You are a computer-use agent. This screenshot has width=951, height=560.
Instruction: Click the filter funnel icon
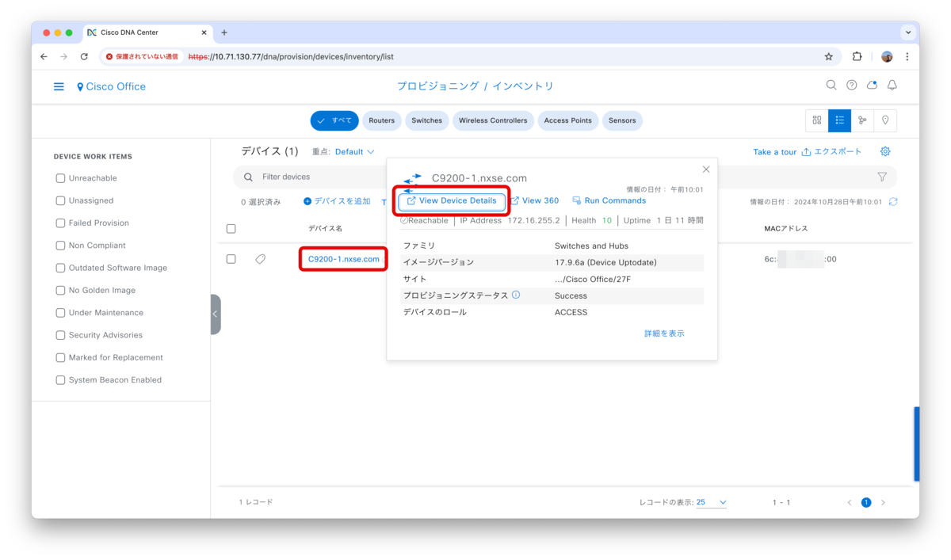[882, 177]
